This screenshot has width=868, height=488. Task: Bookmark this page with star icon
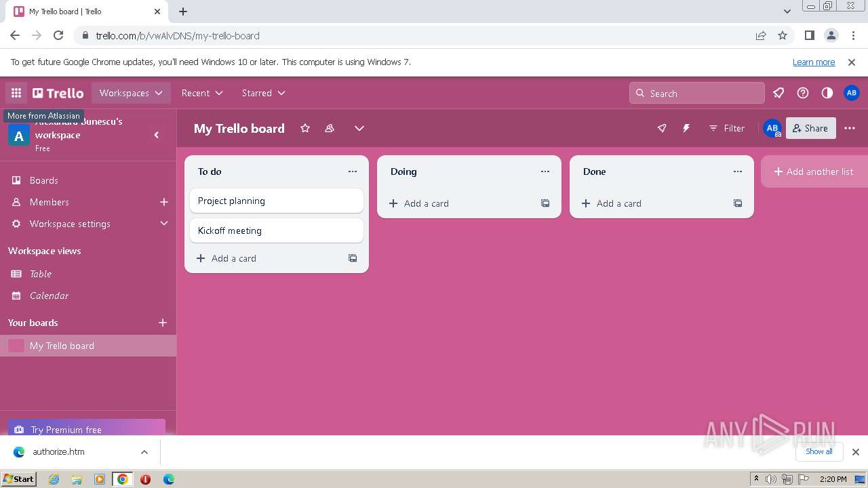pyautogui.click(x=783, y=35)
